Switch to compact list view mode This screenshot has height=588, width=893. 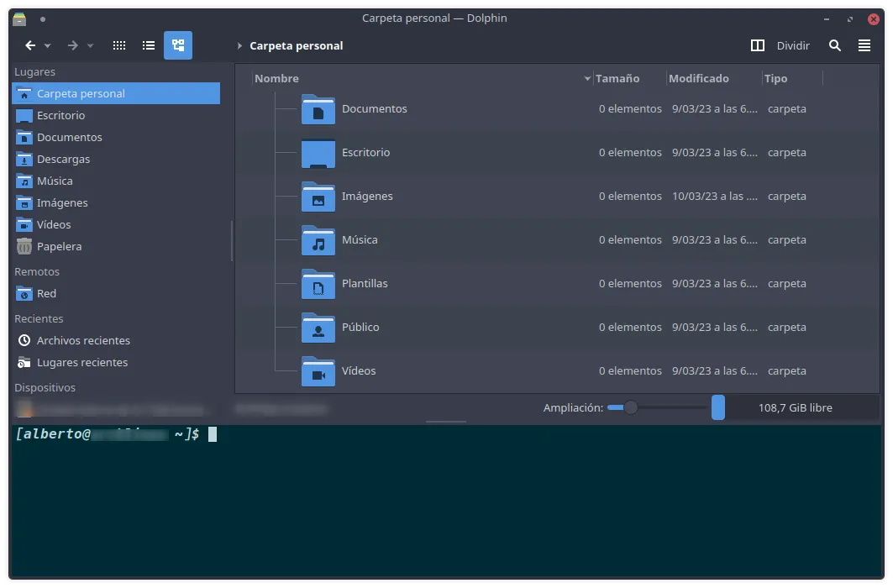[149, 45]
